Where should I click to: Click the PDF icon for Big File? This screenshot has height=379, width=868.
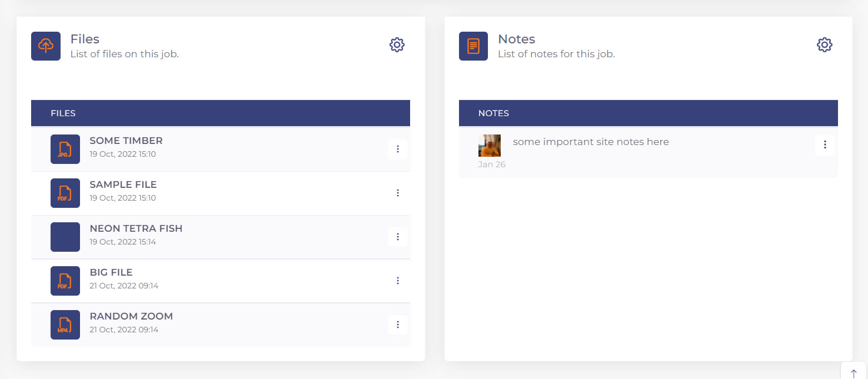point(65,281)
